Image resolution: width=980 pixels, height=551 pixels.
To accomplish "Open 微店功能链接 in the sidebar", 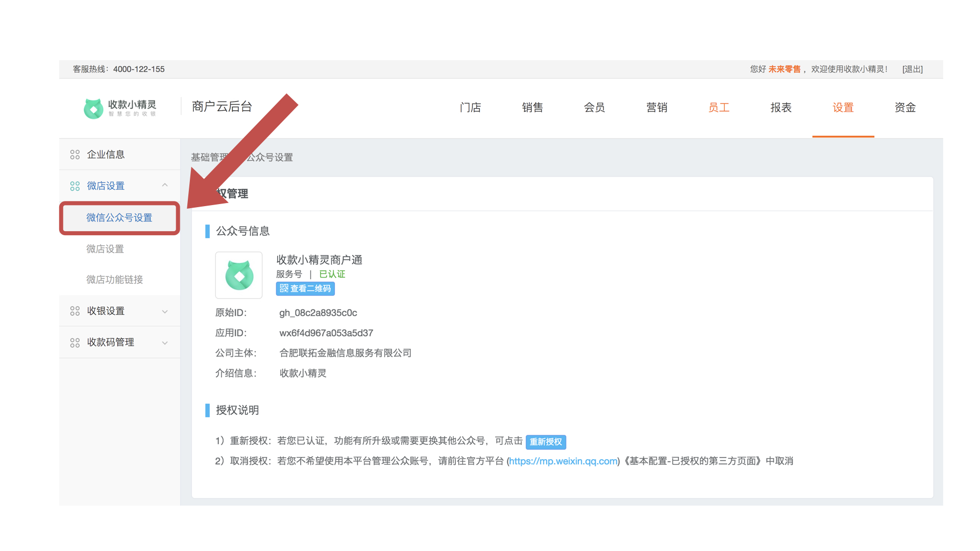I will [115, 280].
